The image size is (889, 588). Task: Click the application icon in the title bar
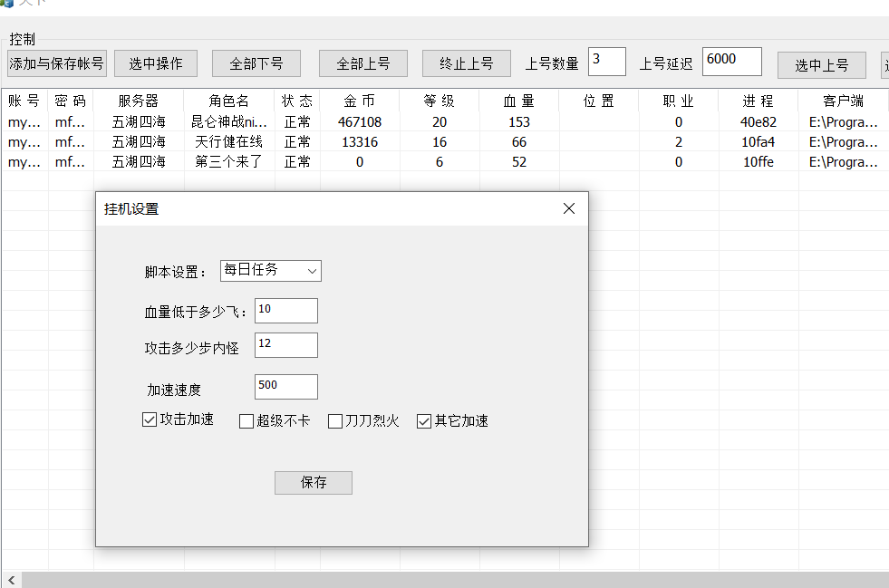(11, 5)
